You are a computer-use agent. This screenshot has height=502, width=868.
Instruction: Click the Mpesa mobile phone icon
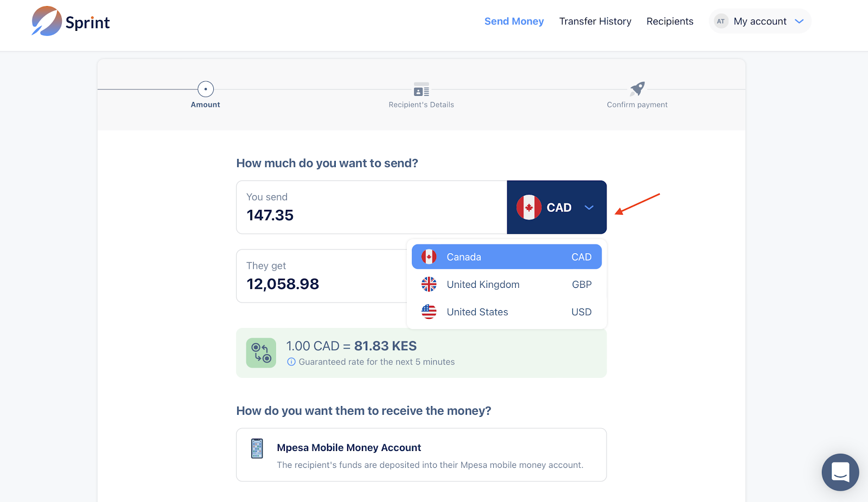(x=257, y=449)
